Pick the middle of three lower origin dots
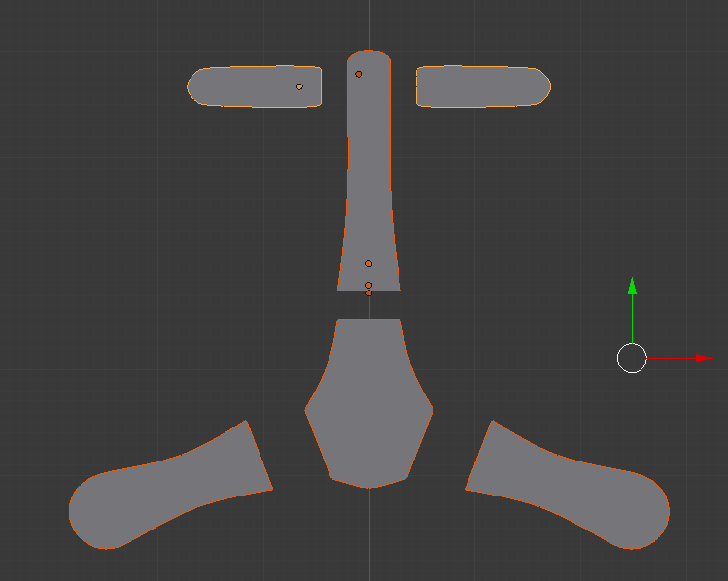This screenshot has width=728, height=581. (x=369, y=285)
